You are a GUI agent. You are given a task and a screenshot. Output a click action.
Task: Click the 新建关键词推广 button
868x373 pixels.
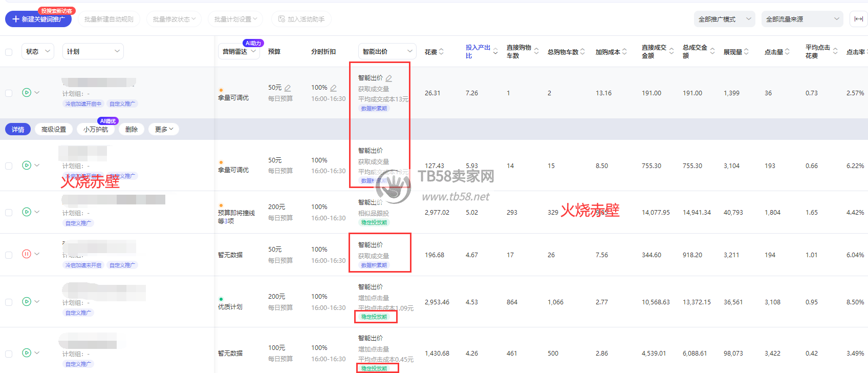click(38, 19)
